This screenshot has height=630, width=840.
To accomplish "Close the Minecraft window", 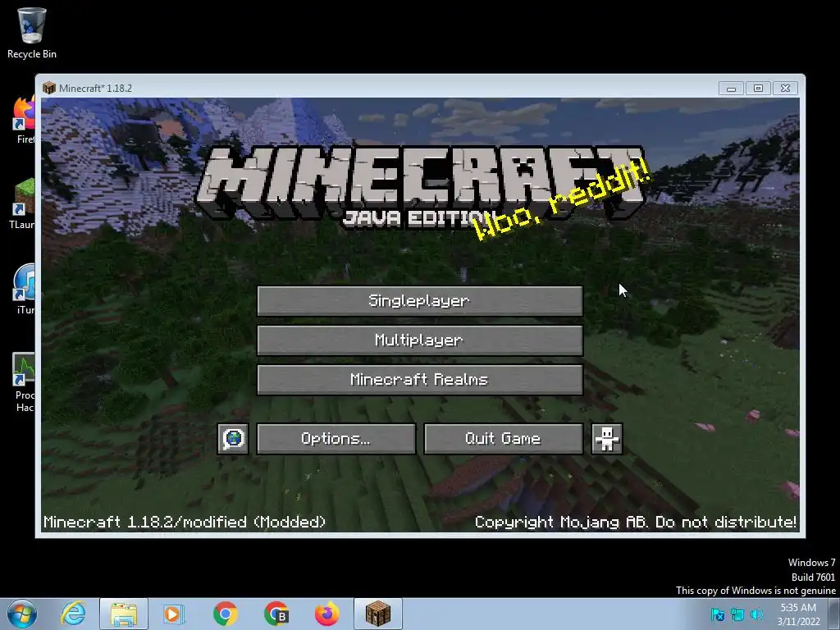I will 785,88.
